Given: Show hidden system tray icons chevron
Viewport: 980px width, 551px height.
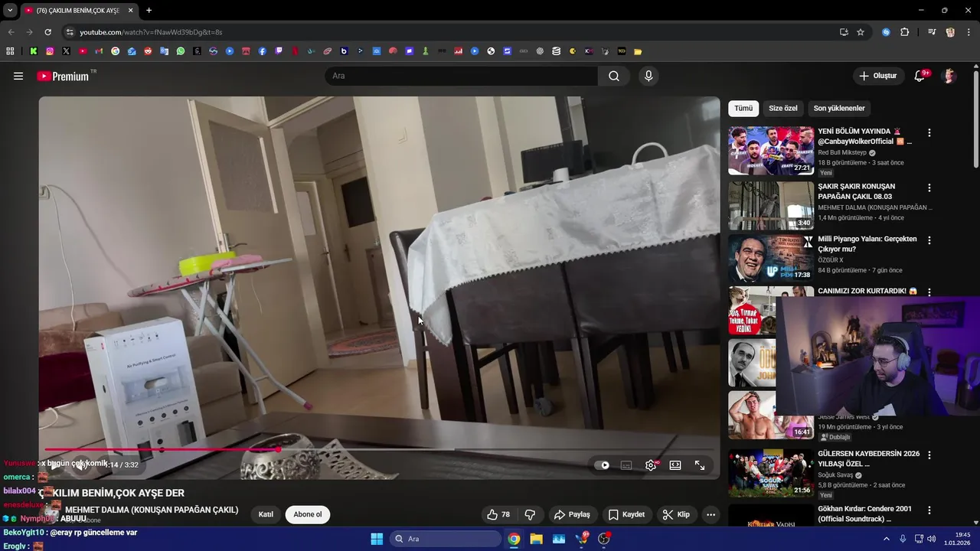Looking at the screenshot, I should (x=887, y=539).
